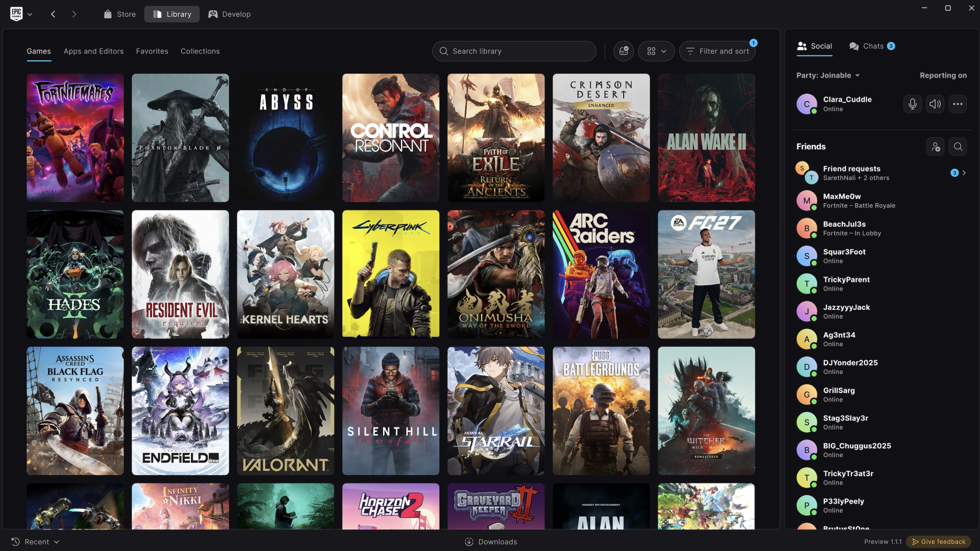980x551 pixels.
Task: Select friend DJYonder2025 in the list
Action: tap(881, 367)
